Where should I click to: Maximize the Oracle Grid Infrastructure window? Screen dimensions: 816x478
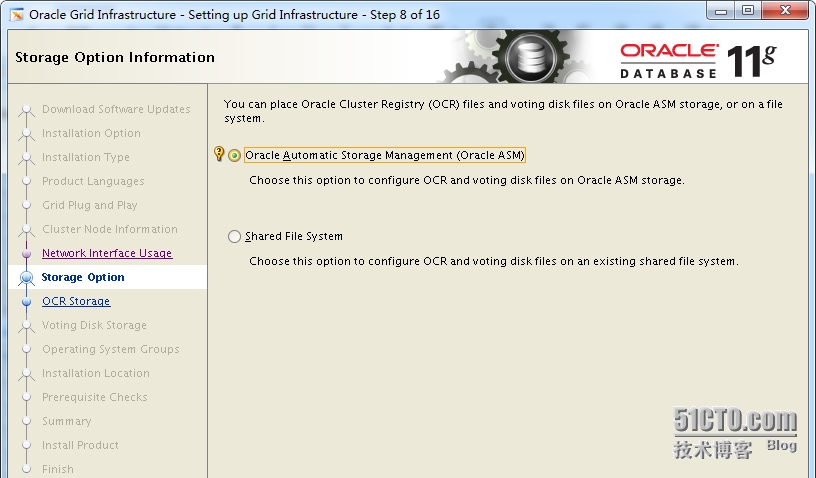tap(748, 11)
